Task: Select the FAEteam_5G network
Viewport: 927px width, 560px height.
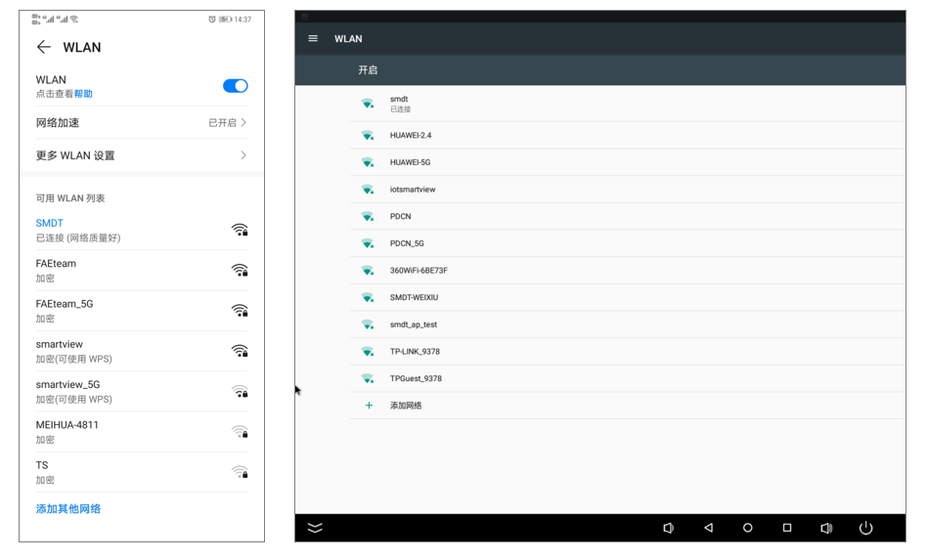Action: click(x=141, y=311)
